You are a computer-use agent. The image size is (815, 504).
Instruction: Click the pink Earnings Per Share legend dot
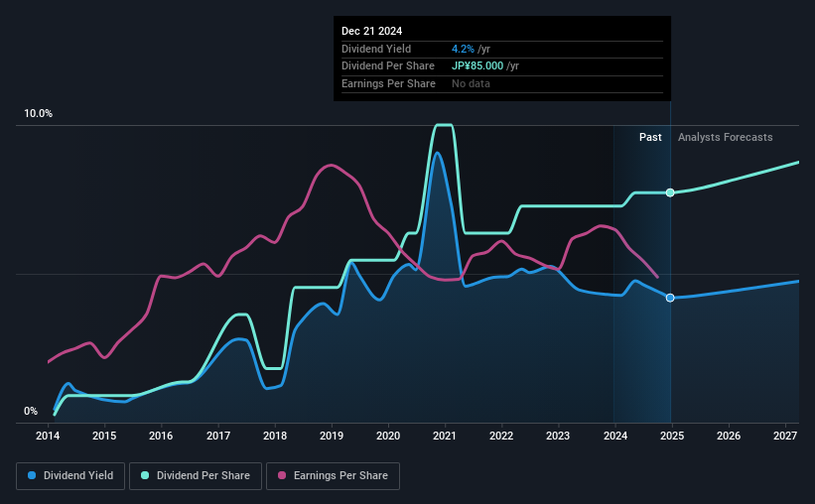[x=282, y=475]
